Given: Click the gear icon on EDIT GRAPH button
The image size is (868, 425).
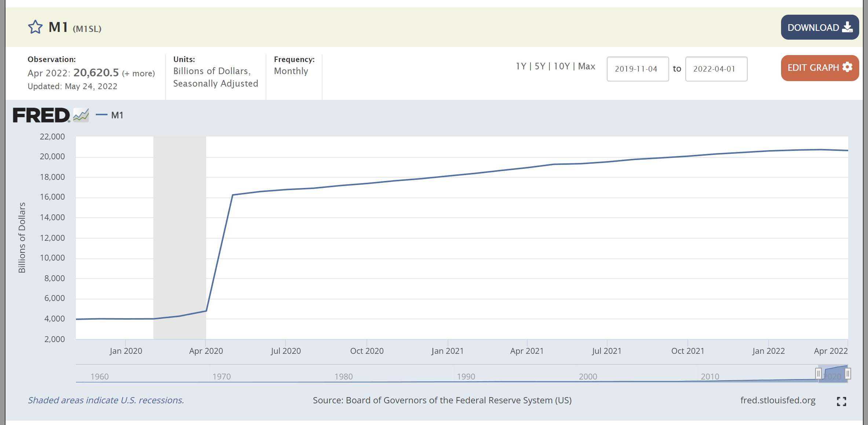Looking at the screenshot, I should point(847,67).
